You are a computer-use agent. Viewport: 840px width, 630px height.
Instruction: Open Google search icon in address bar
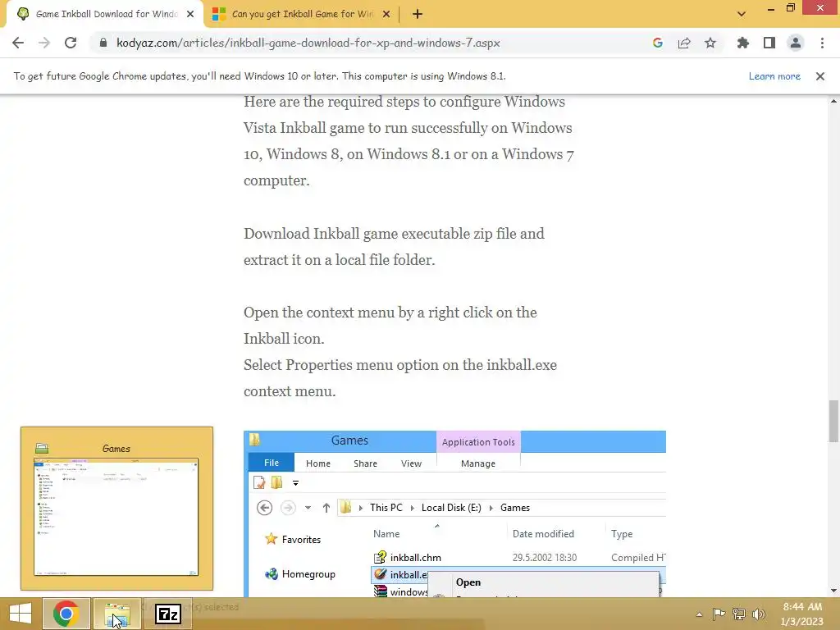(x=658, y=43)
